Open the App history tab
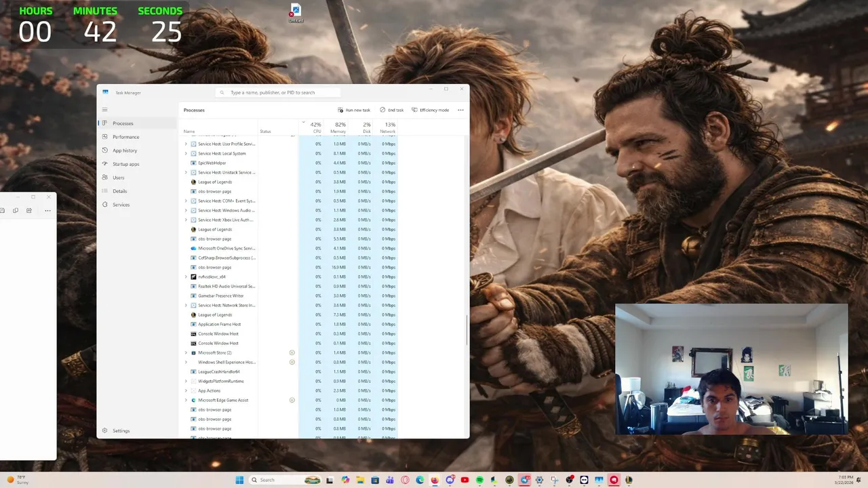The image size is (868, 488). click(138, 150)
